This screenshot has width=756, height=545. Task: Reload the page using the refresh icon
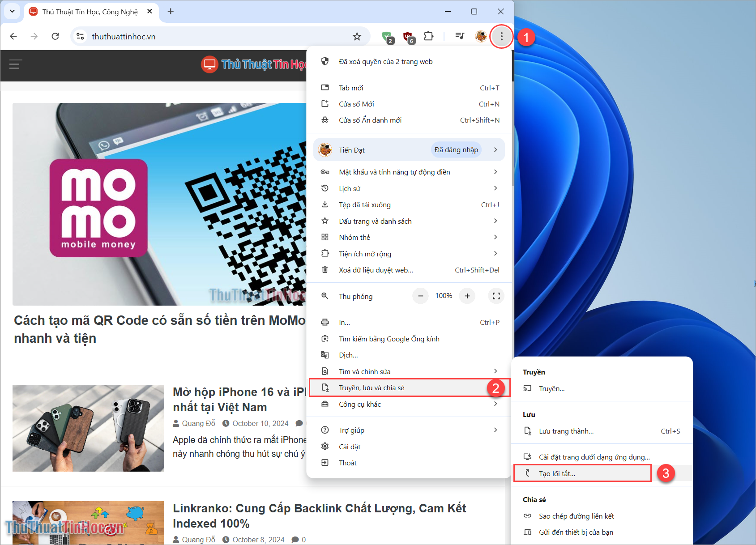55,36
